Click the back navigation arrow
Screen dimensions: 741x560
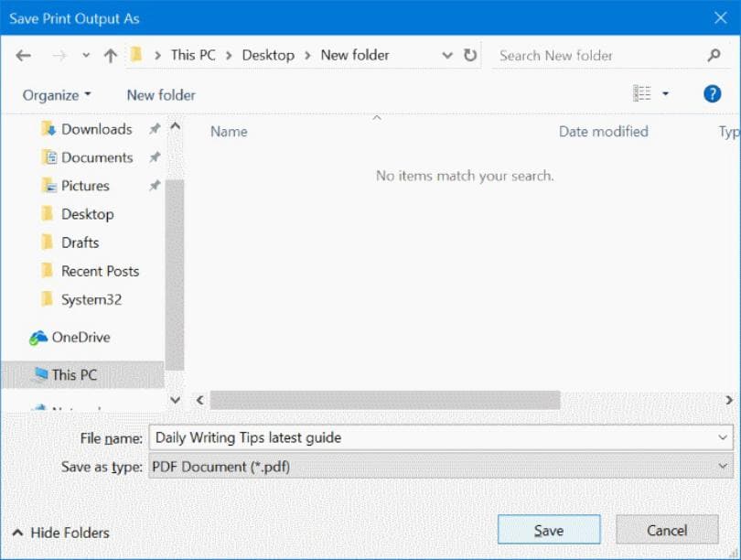click(24, 55)
